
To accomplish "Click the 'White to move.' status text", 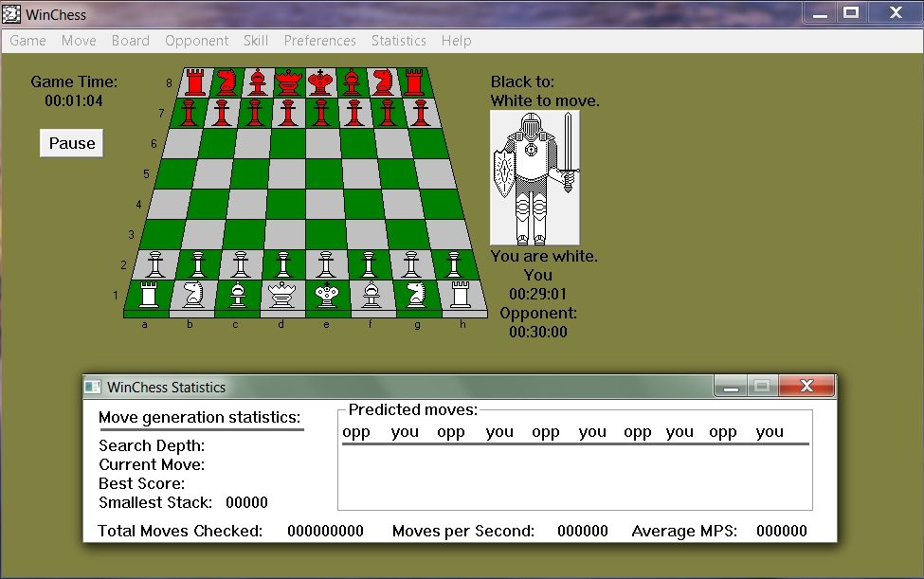I will [545, 100].
